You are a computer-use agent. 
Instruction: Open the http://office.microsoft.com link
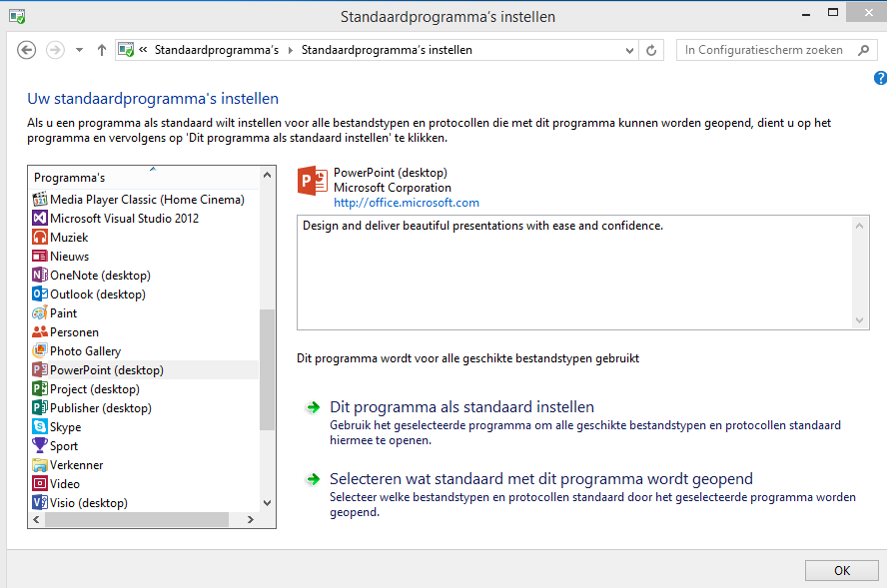(x=407, y=203)
